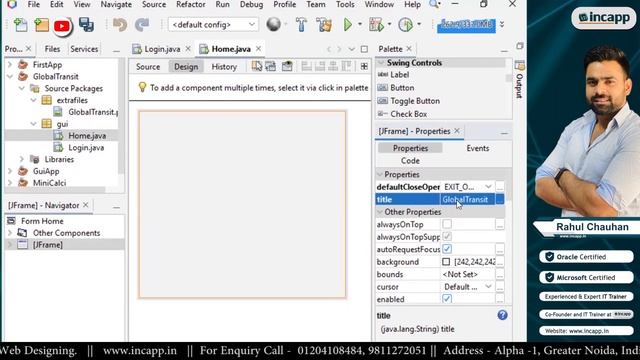
Task: Open the Run Project dropdown arrow
Action: pyautogui.click(x=360, y=24)
